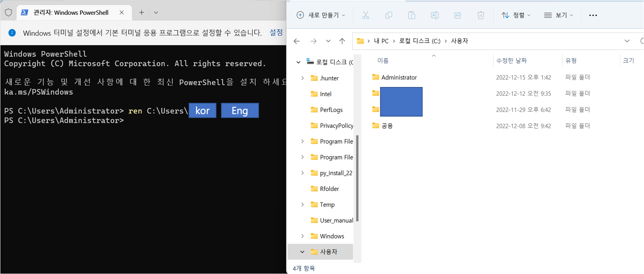Image resolution: width=644 pixels, height=274 pixels.
Task: Click the date 2022-12-12 오전 9:35
Action: click(x=523, y=93)
